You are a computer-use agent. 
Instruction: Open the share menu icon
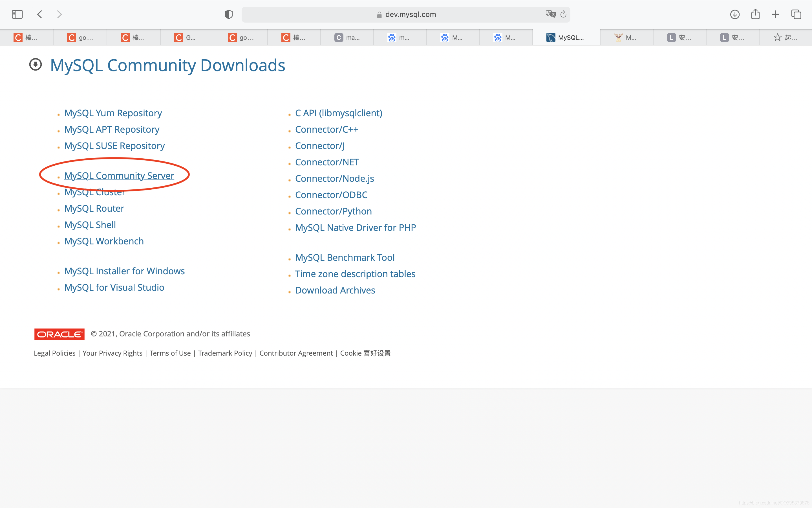(x=755, y=14)
